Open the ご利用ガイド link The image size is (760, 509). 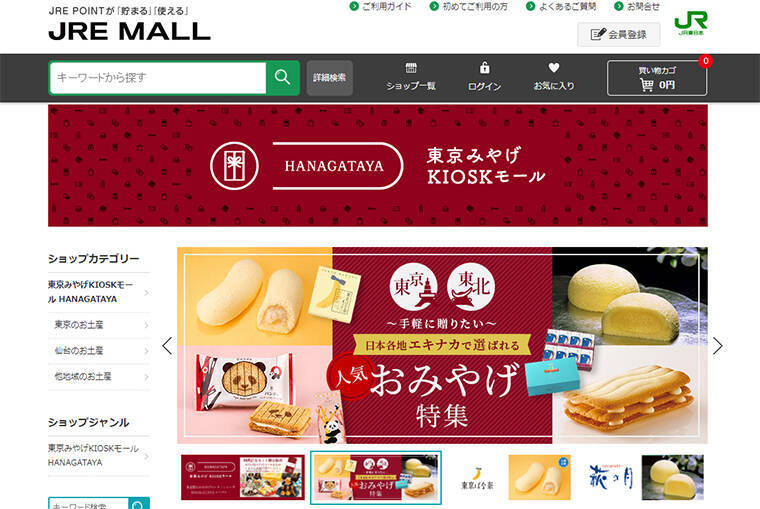click(381, 6)
